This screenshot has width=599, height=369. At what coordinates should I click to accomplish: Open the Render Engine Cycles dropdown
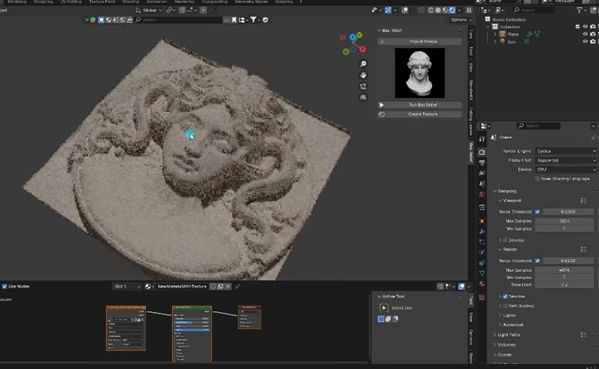pos(566,151)
